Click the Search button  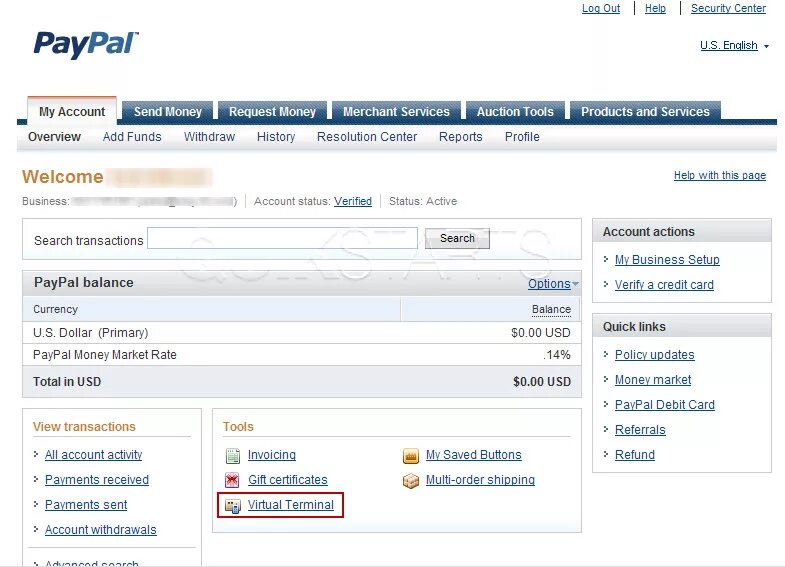(457, 238)
